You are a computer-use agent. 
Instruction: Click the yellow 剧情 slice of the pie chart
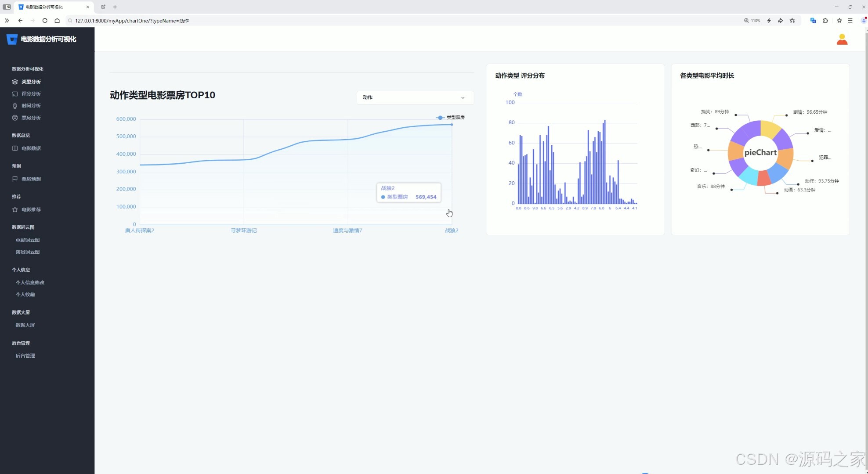pos(770,129)
